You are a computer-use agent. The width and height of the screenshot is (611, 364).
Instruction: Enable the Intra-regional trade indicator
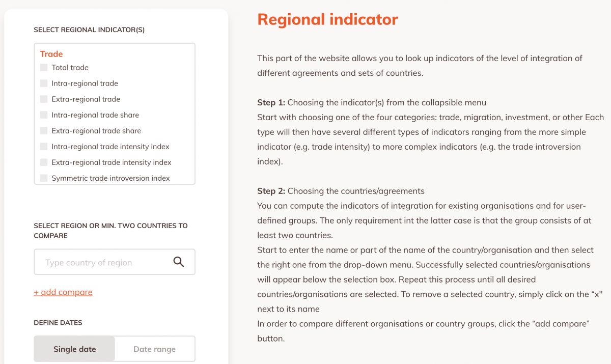pos(43,83)
